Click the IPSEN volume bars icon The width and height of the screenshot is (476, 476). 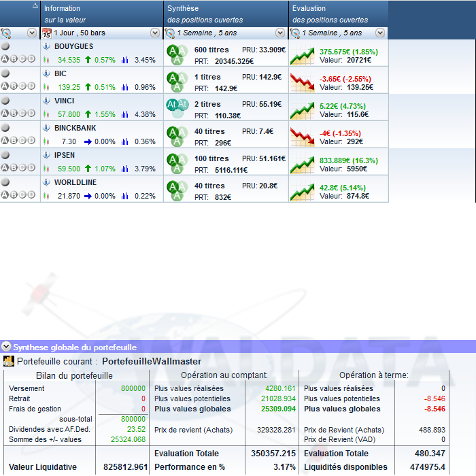[x=124, y=169]
